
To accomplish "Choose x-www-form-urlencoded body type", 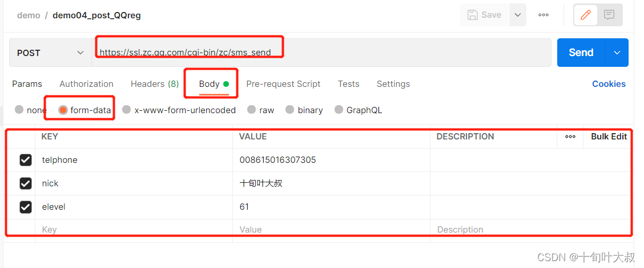I will (127, 110).
